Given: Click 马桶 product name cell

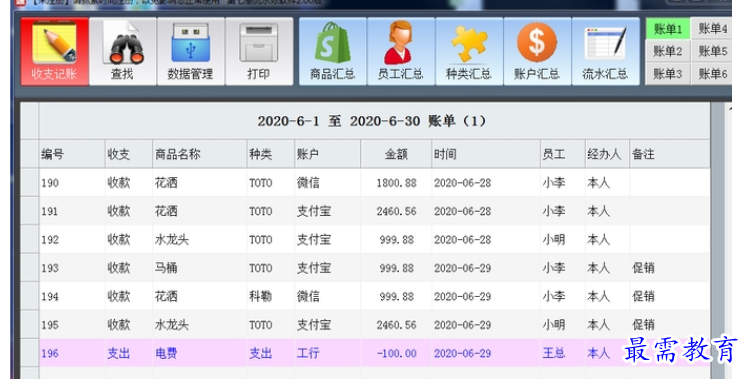Looking at the screenshot, I should (166, 268).
